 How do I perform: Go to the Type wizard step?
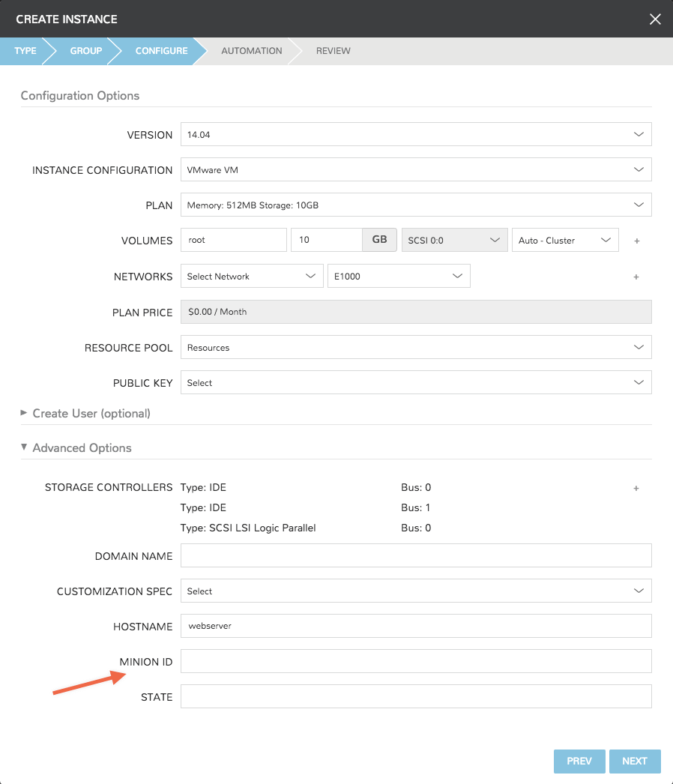point(25,51)
